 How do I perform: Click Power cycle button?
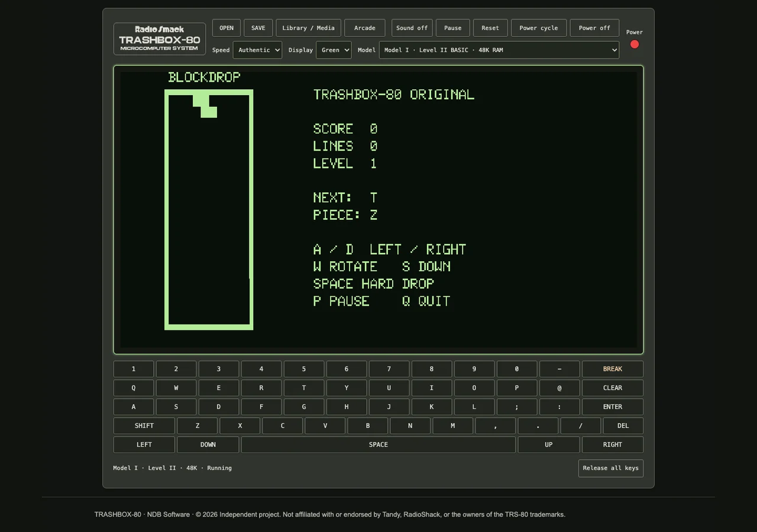point(539,28)
